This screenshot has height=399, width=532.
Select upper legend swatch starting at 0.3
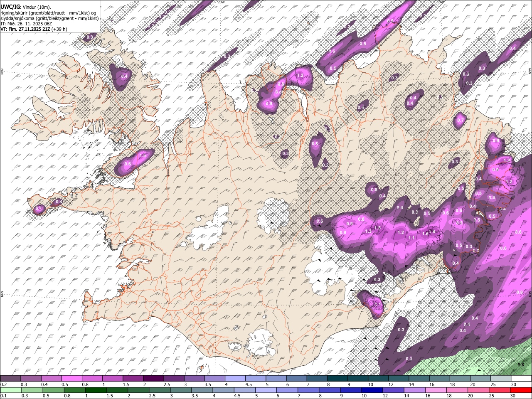pos(31,379)
